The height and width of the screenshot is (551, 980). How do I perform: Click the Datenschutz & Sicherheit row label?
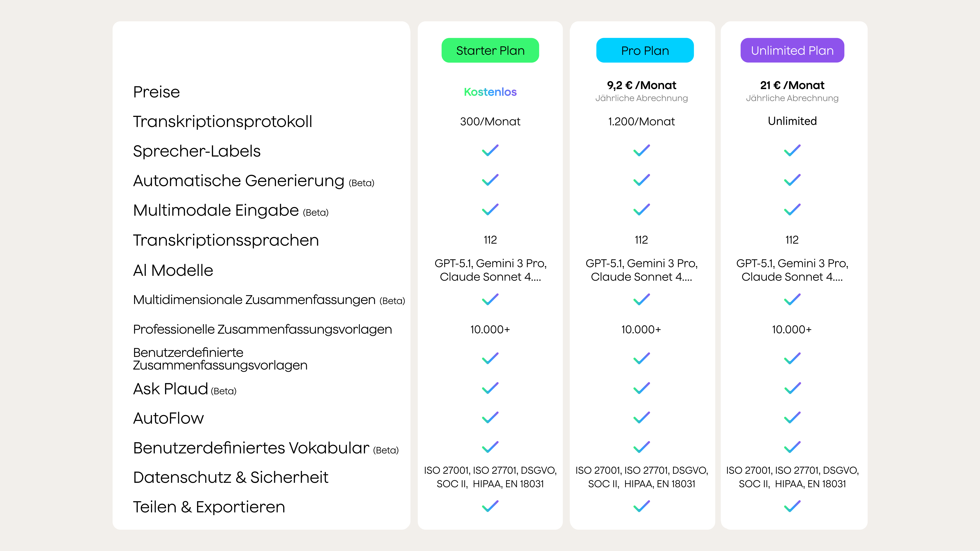click(231, 477)
